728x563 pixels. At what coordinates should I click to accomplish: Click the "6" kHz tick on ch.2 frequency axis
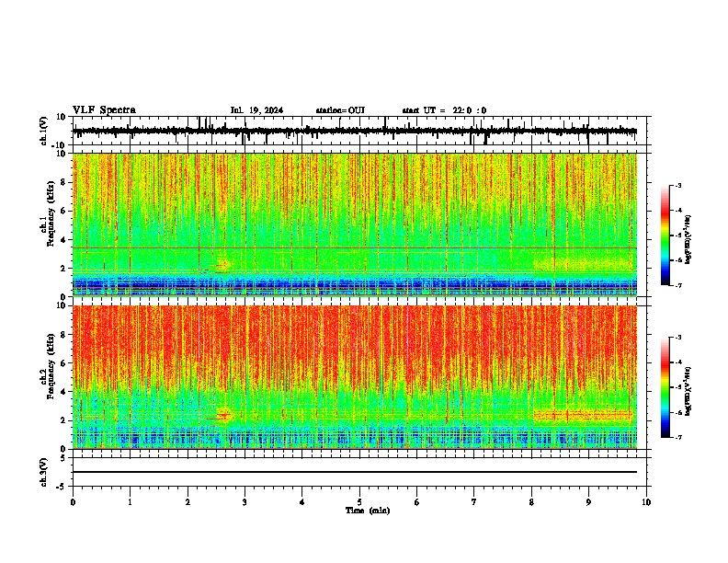coord(64,362)
